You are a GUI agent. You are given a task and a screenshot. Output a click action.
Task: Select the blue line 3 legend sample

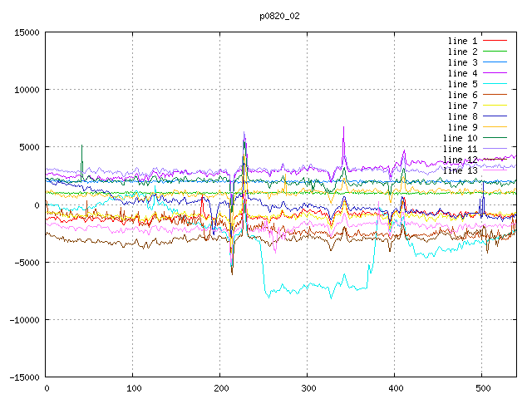[x=494, y=62]
